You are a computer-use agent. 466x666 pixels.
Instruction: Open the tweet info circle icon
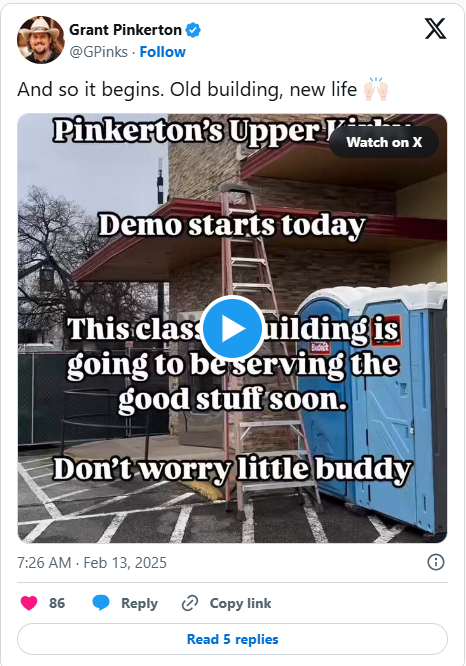pyautogui.click(x=435, y=562)
